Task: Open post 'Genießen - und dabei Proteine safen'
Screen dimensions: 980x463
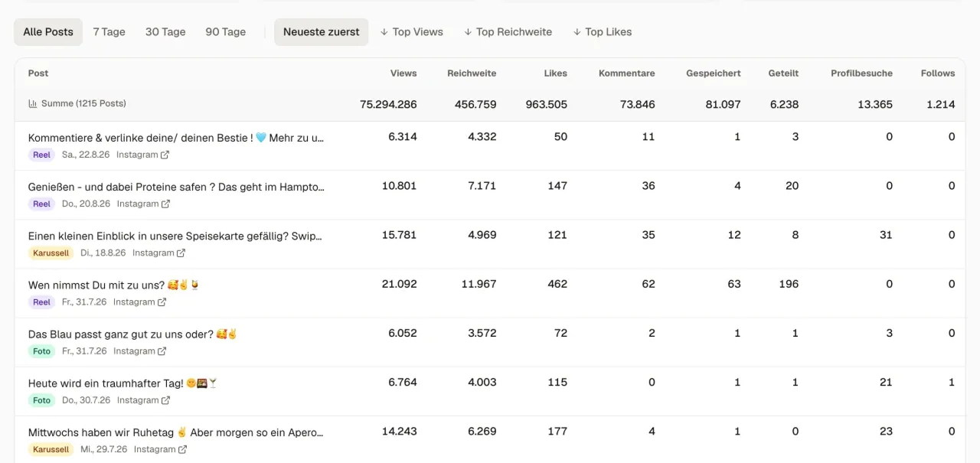Action: click(176, 187)
